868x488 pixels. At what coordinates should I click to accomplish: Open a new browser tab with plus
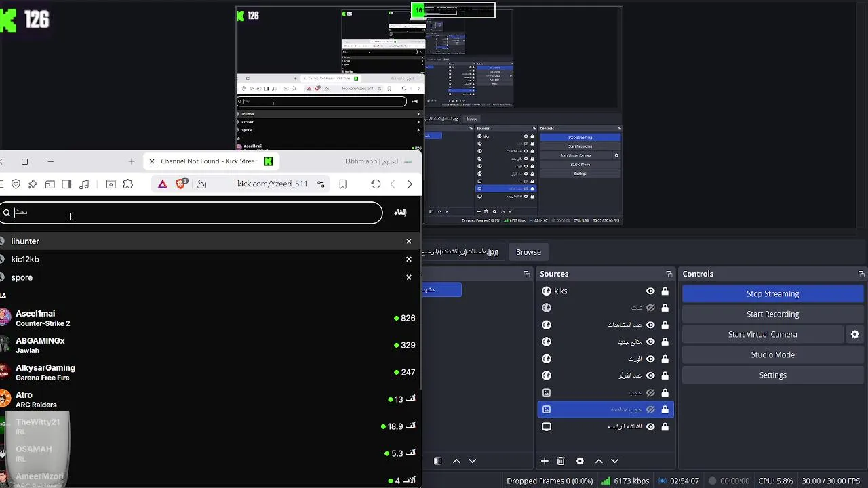pos(132,161)
